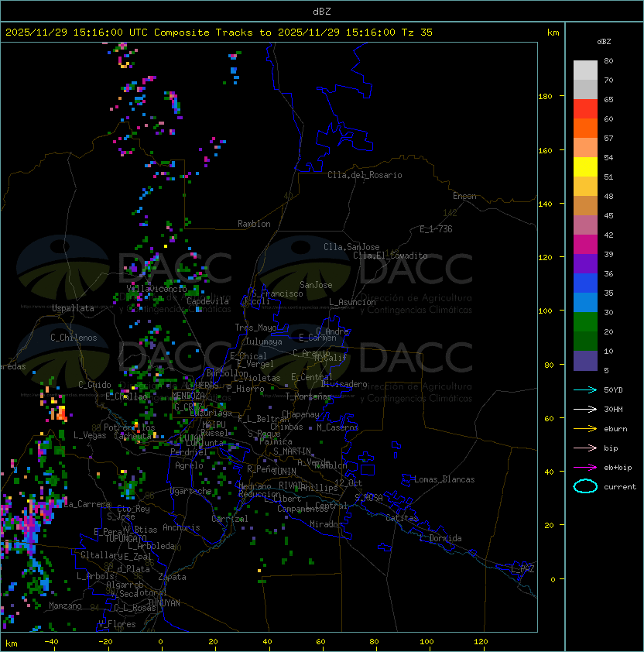This screenshot has height=652, width=644.
Task: Click the 'eburn' legend label
Action: coord(615,429)
